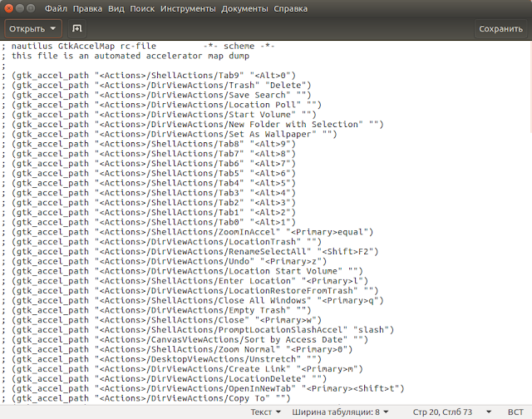Click the Tab0 "<Alt>1" line
This screenshot has width=532, height=419.
pos(149,222)
